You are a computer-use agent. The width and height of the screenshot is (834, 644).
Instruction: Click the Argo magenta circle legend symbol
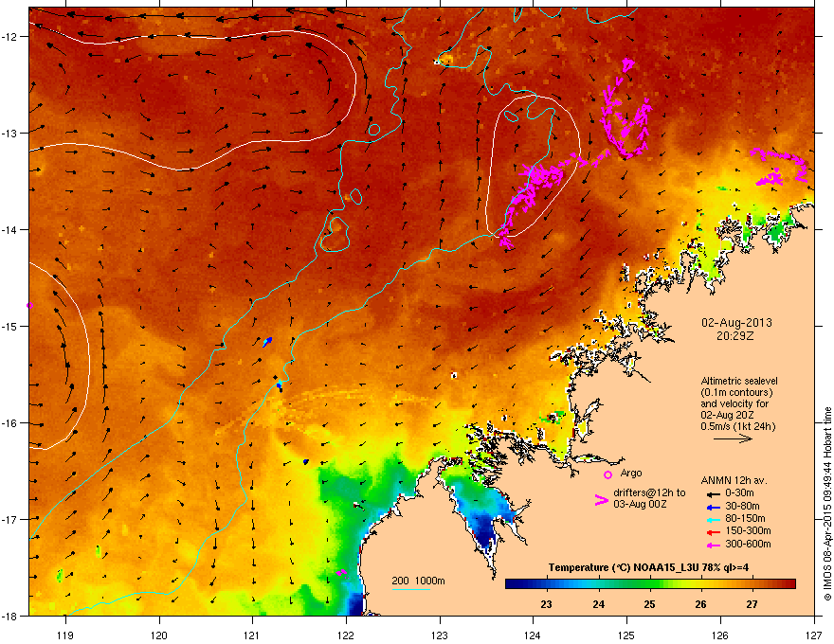pyautogui.click(x=607, y=474)
